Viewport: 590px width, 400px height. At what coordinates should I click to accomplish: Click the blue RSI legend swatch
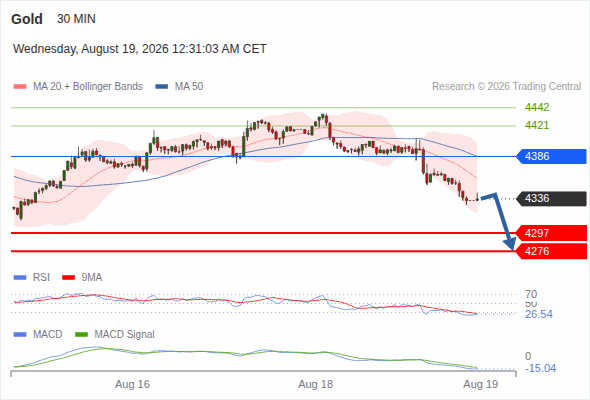pos(20,278)
